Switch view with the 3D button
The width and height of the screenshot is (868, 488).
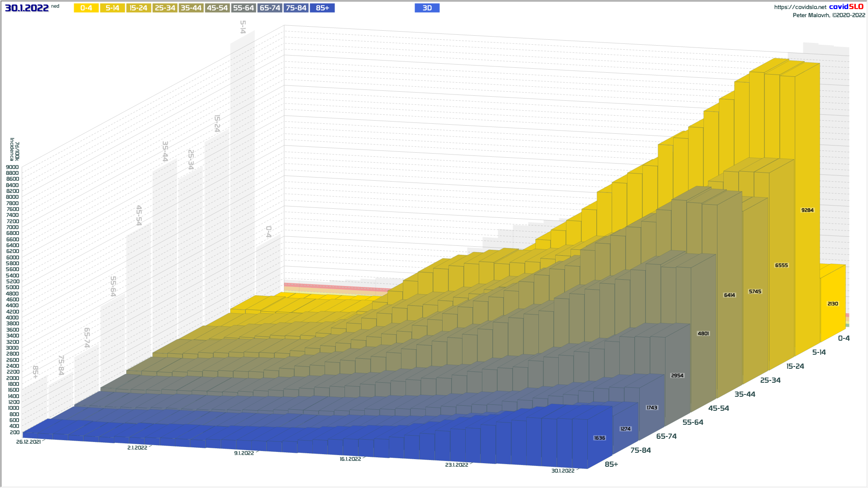[427, 8]
